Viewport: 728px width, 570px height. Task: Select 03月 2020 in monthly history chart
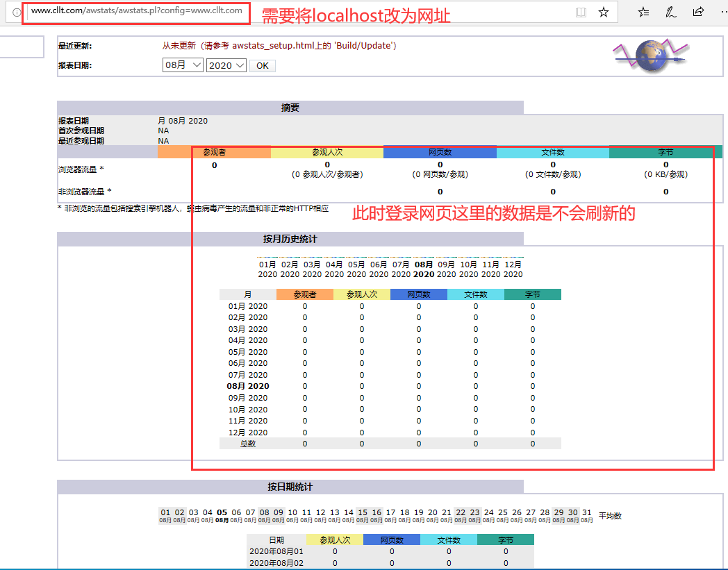312,269
